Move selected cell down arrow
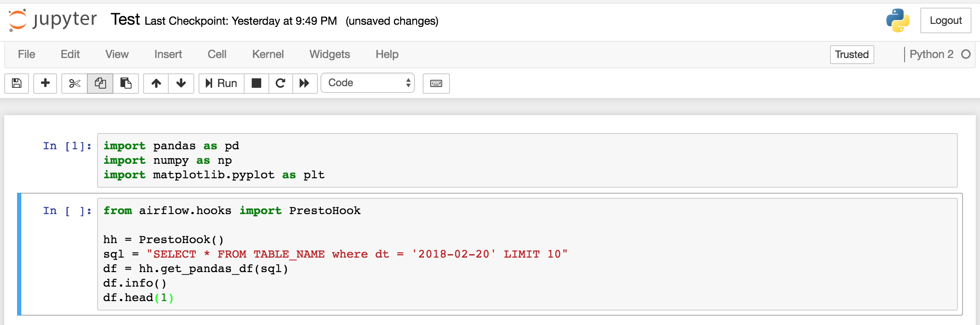 [181, 83]
